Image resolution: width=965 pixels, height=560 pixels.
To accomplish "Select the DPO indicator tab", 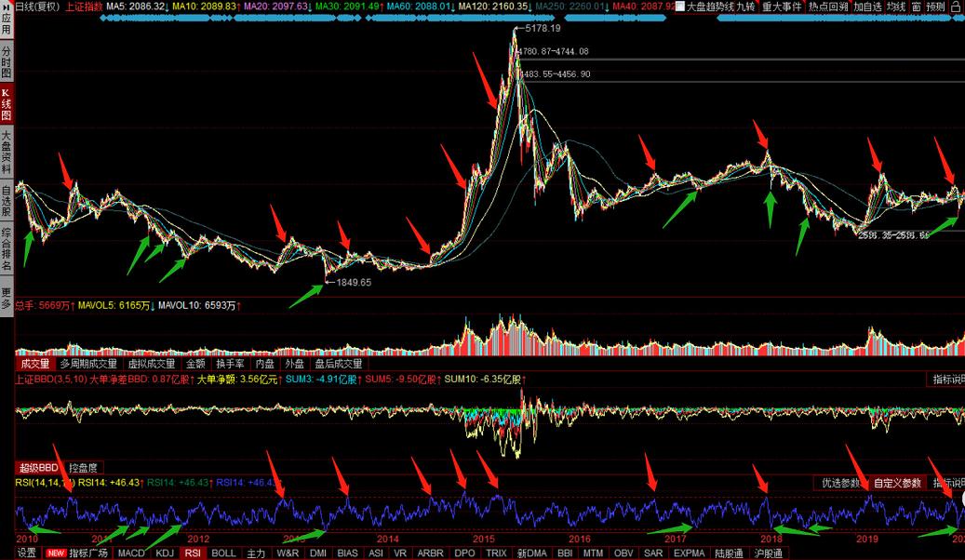I will click(464, 553).
